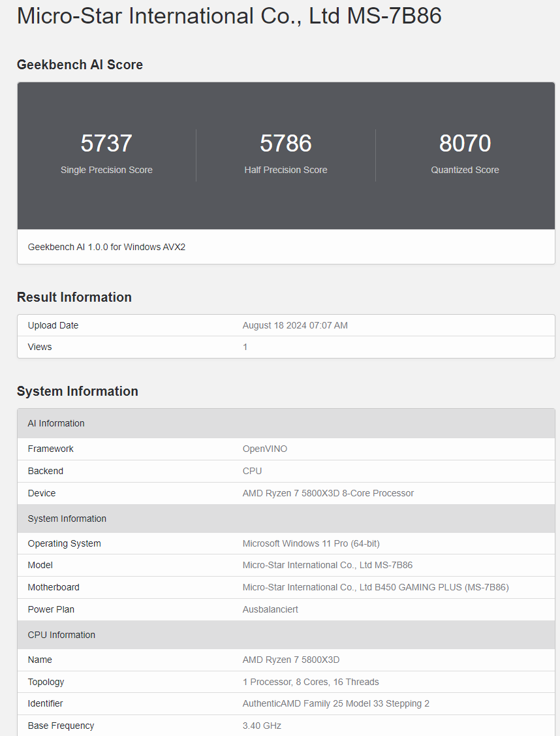560x736 pixels.
Task: Click the Model value 'Micro-Star International Co., Ltd MS-7B86'
Action: [328, 565]
